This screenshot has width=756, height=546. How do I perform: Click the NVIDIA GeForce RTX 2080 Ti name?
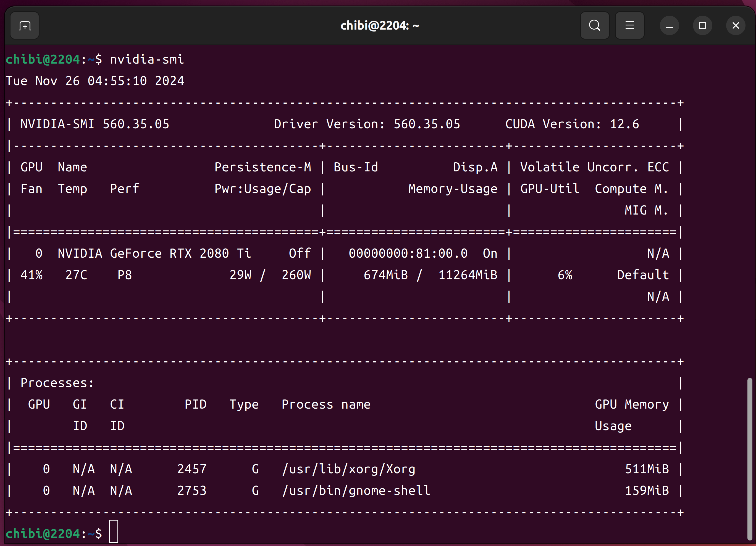tap(154, 254)
